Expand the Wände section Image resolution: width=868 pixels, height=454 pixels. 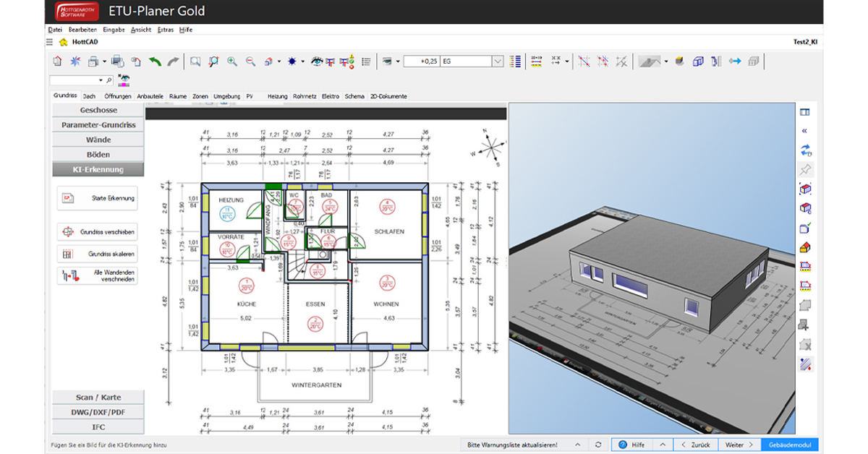tap(98, 140)
